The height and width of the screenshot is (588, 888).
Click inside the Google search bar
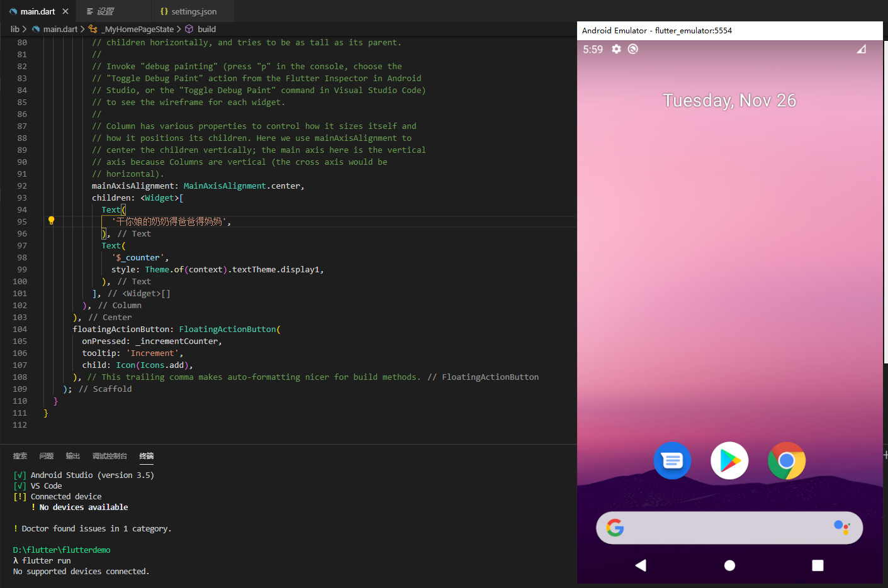coord(729,528)
